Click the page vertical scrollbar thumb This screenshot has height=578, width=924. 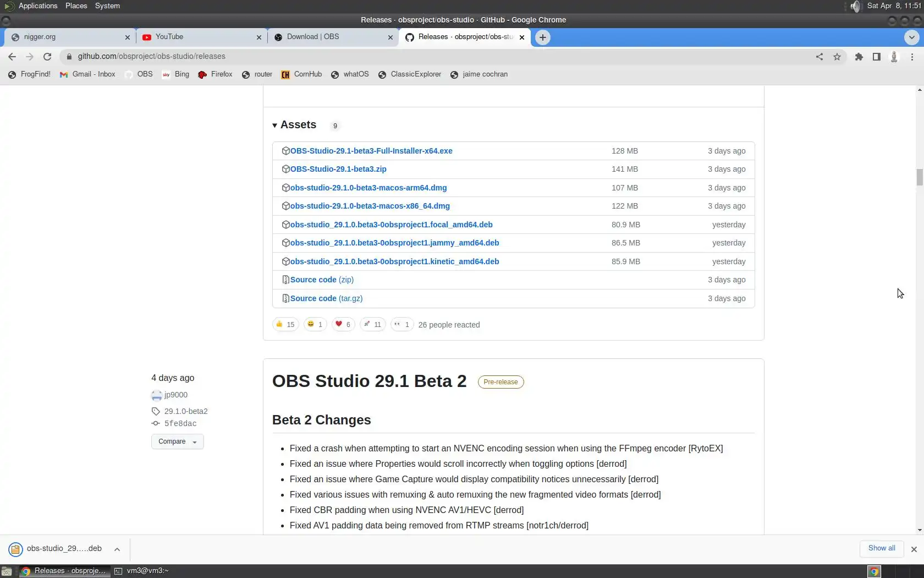click(x=920, y=177)
